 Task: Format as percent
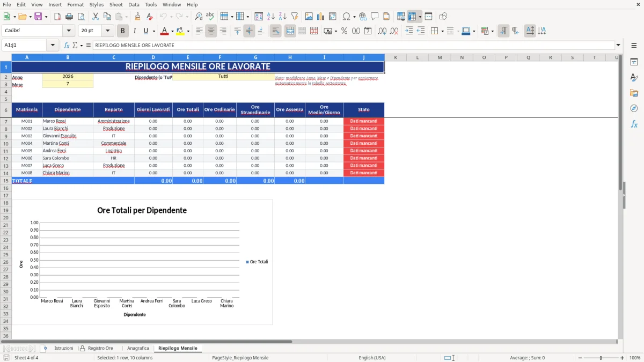pyautogui.click(x=344, y=31)
